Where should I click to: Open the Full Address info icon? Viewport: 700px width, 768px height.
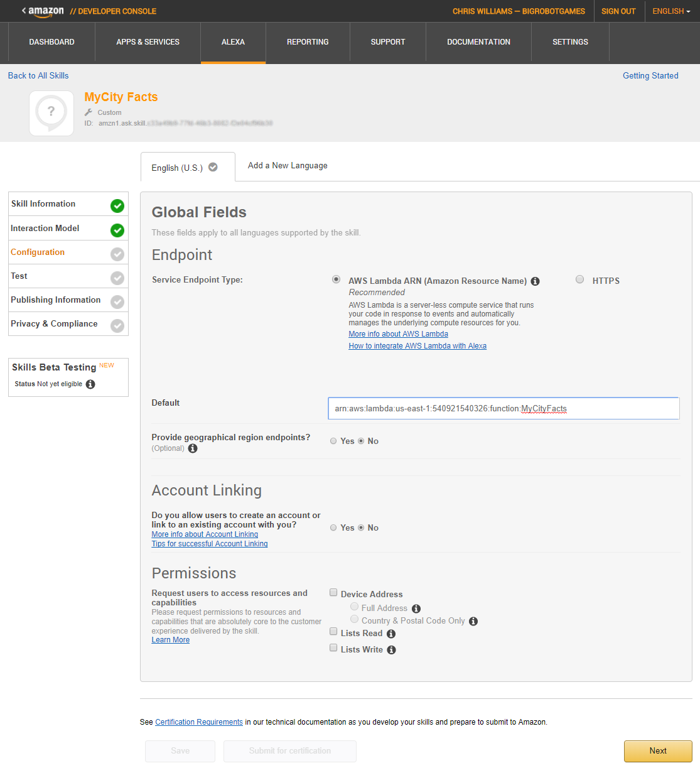point(416,608)
